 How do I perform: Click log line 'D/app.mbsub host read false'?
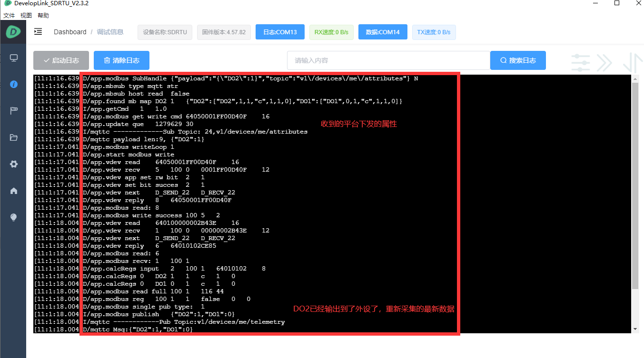pyautogui.click(x=112, y=94)
